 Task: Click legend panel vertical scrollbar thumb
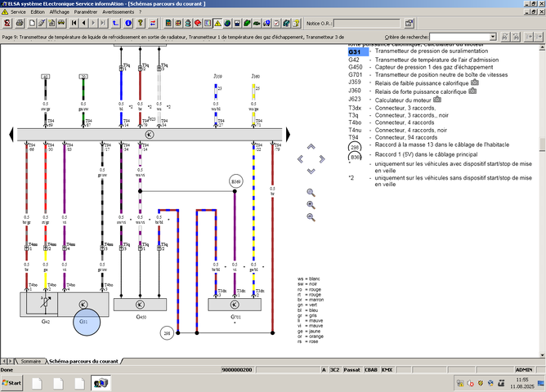tap(542, 144)
